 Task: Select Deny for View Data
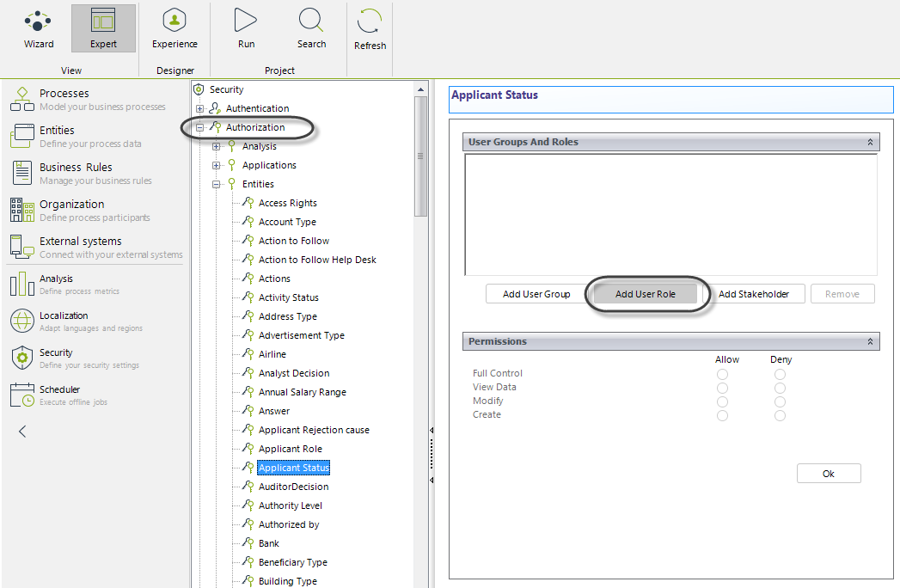point(780,388)
